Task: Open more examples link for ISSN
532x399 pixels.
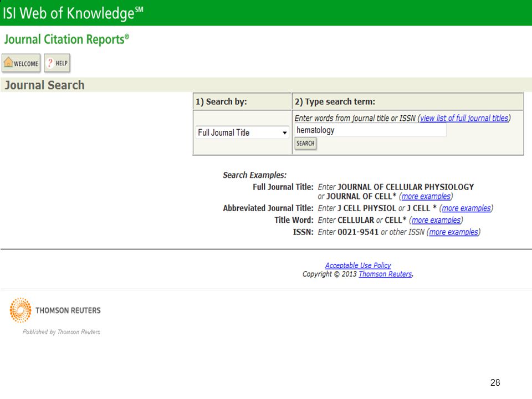Action: pyautogui.click(x=454, y=232)
